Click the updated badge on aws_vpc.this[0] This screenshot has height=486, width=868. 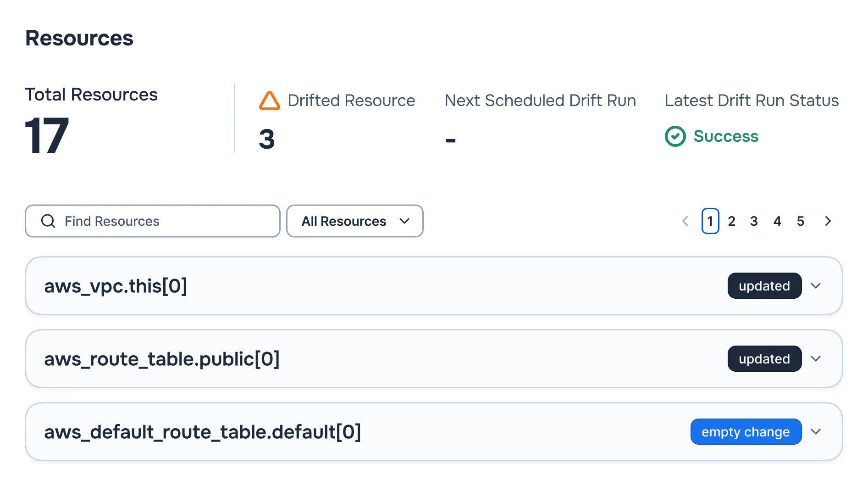764,286
